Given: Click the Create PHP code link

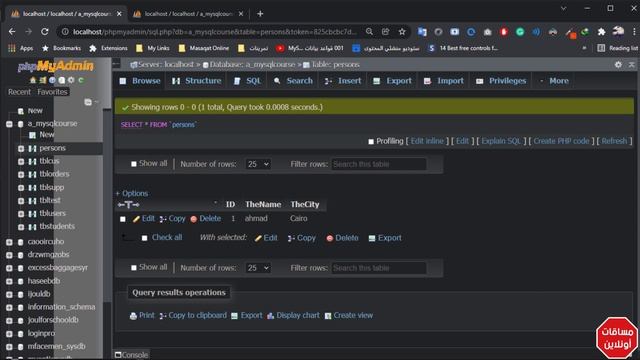Looking at the screenshot, I should click(561, 141).
